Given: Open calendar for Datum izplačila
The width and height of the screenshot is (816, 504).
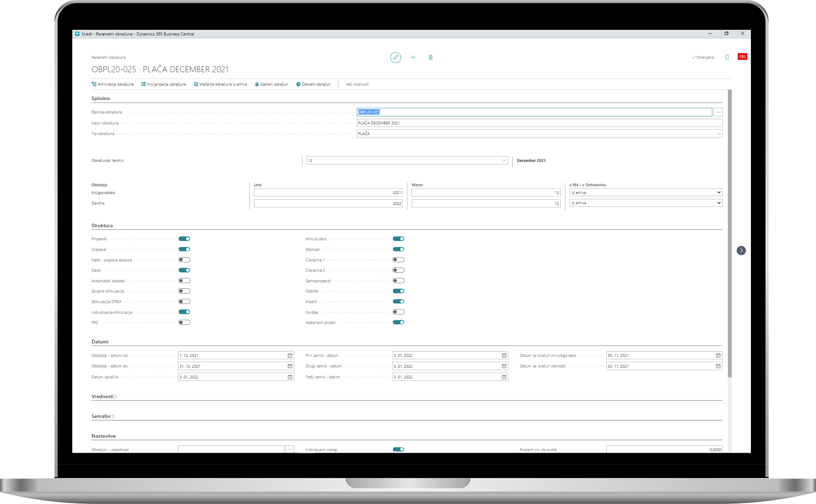Looking at the screenshot, I should point(290,377).
